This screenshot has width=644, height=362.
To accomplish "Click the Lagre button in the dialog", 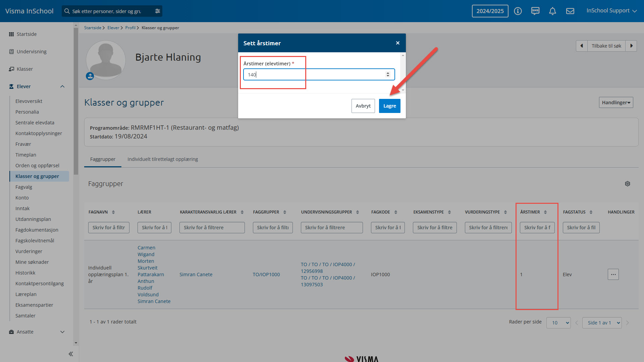I will [x=389, y=106].
